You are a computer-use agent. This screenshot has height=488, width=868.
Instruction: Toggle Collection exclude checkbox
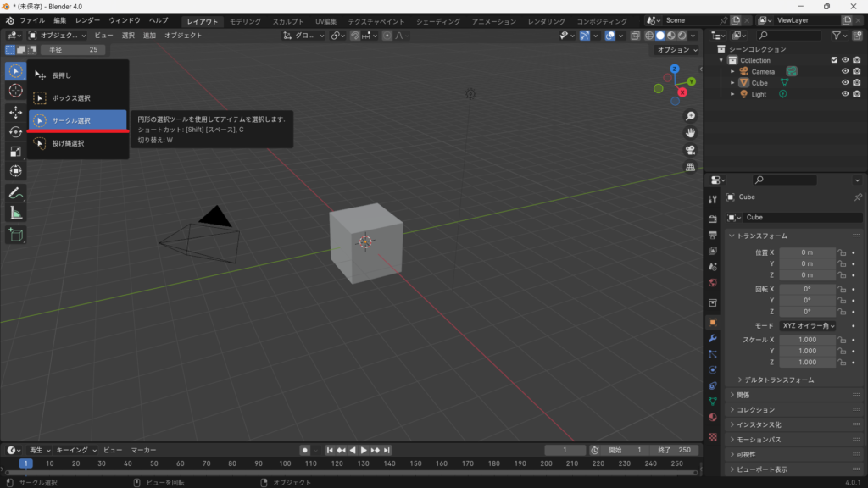pyautogui.click(x=834, y=60)
